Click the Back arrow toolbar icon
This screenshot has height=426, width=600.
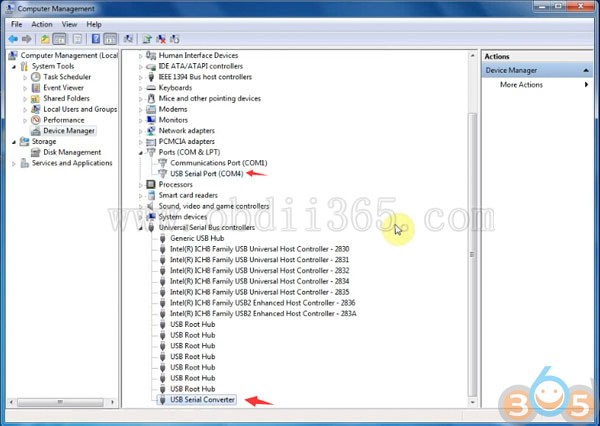(13, 39)
